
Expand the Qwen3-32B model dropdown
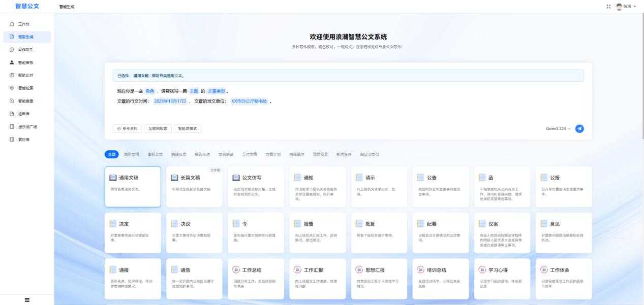coord(558,128)
